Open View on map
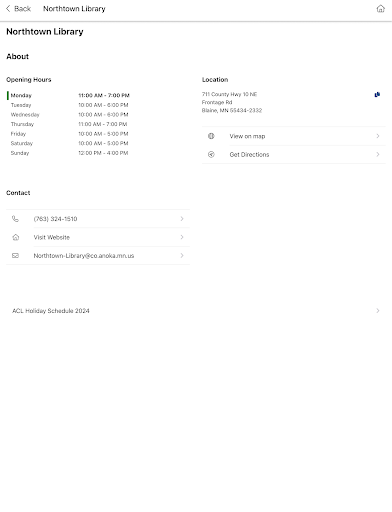 pyautogui.click(x=294, y=136)
